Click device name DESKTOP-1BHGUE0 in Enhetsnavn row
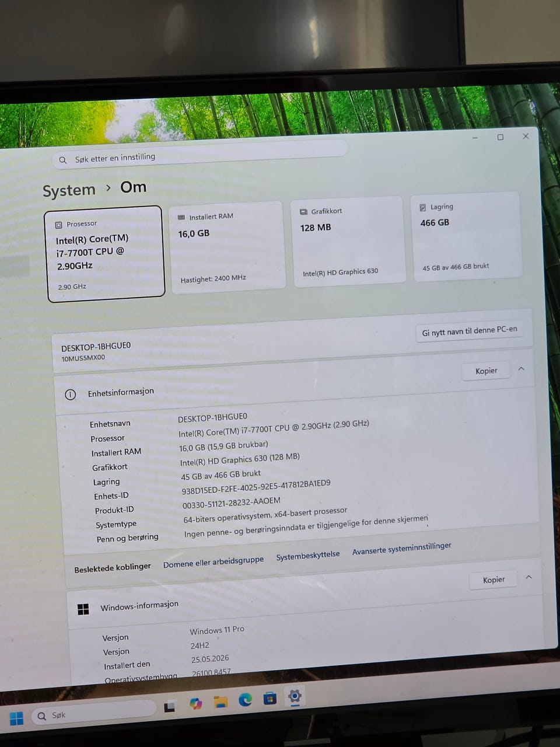560x747 pixels. [x=212, y=417]
